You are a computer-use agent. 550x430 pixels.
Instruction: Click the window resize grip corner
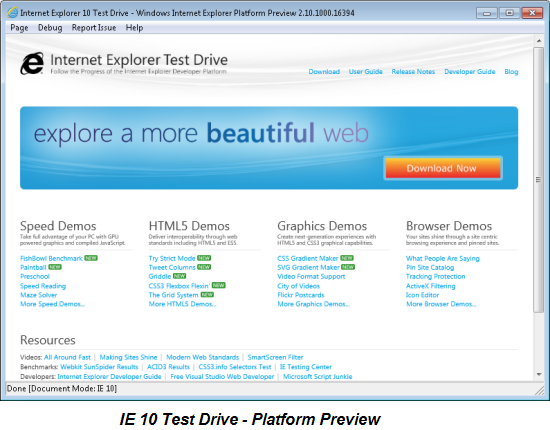539,390
